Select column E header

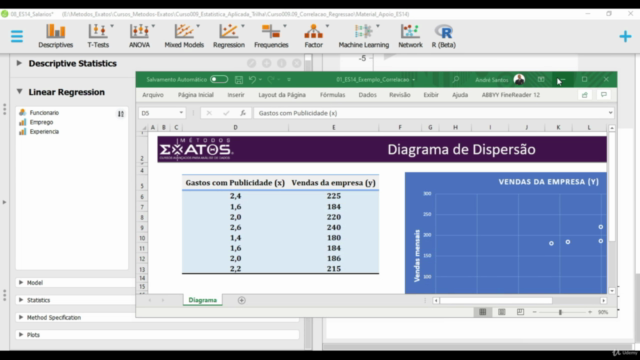pos(333,127)
